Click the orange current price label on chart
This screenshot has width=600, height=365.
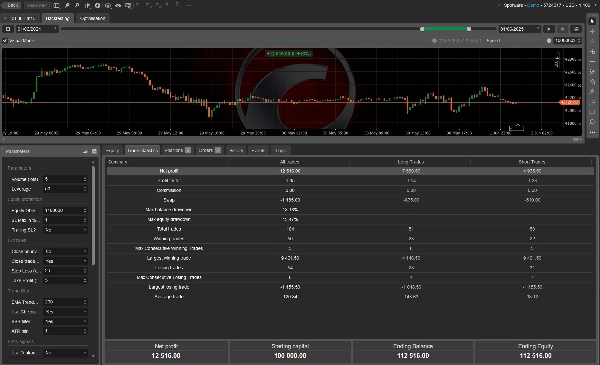pos(570,103)
